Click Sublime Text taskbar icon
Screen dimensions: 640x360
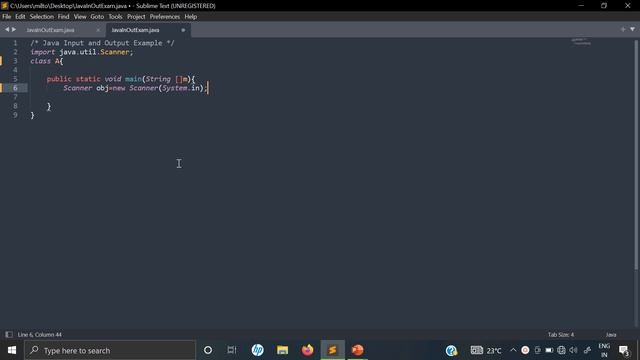coord(332,350)
